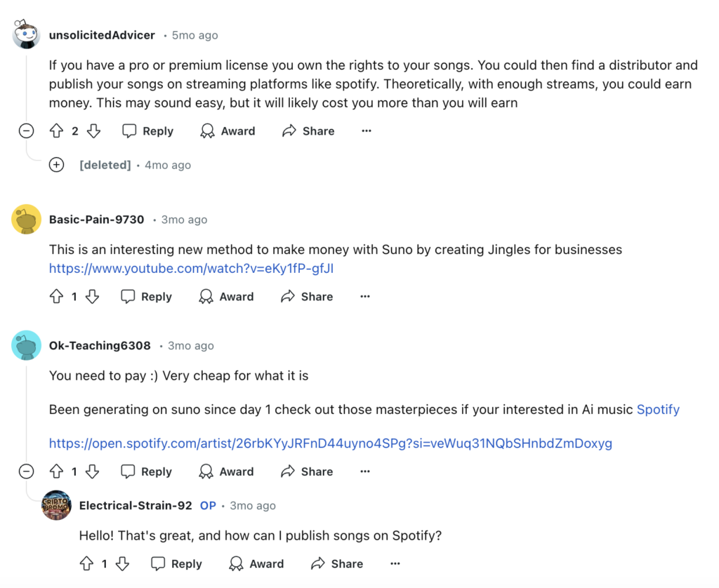The image size is (719, 588).
Task: Click the blue Spotify text link
Action: click(658, 410)
